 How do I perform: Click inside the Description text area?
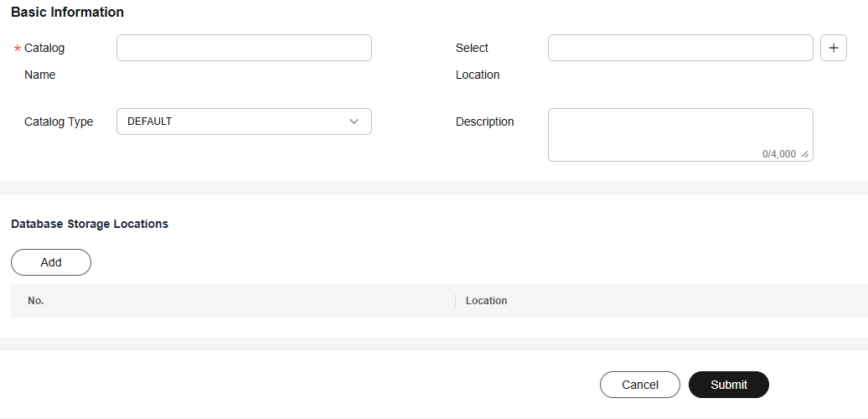[680, 135]
